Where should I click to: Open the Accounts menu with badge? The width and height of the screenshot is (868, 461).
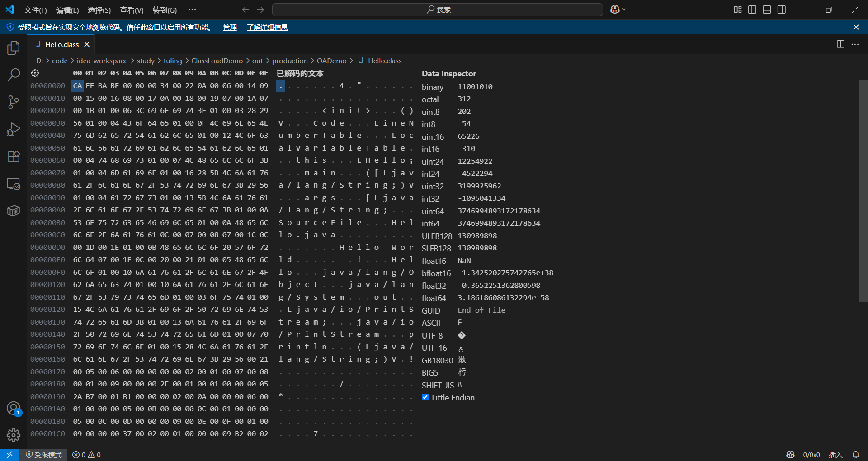click(x=14, y=409)
